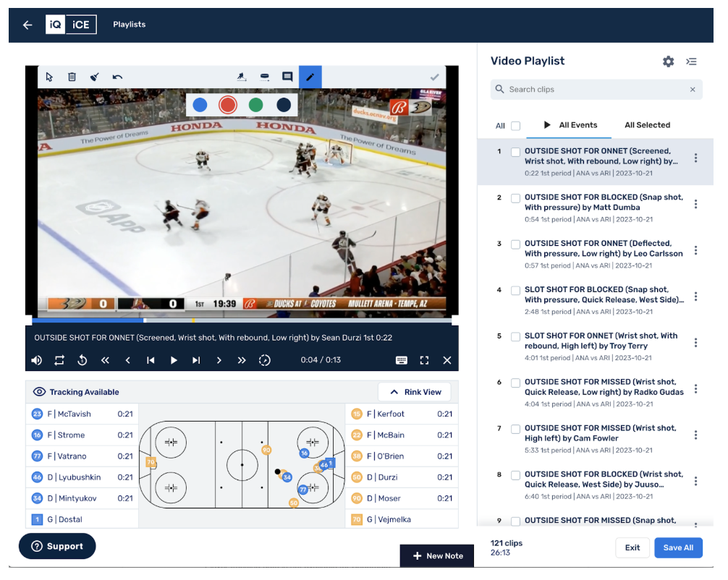Close the video player
The image size is (728, 580).
pyautogui.click(x=447, y=361)
